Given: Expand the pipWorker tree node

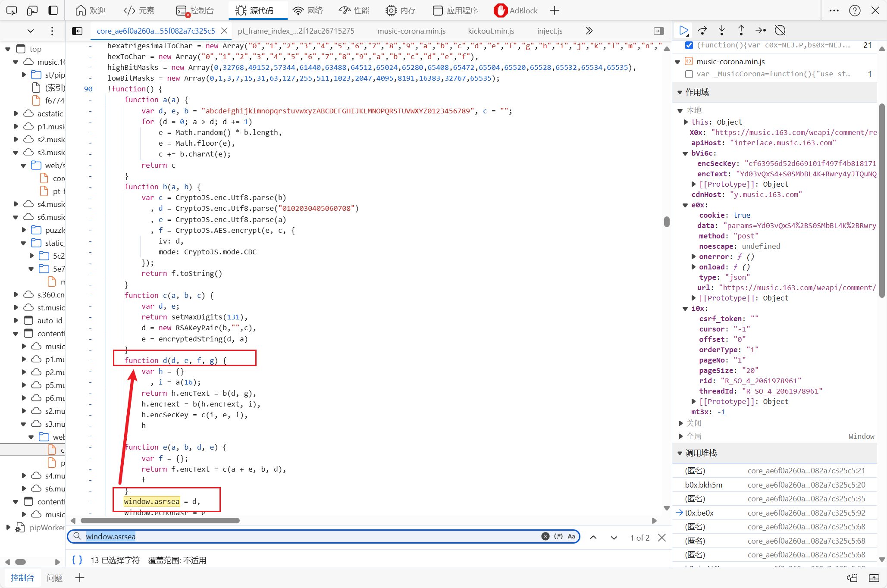Looking at the screenshot, I should tap(8, 527).
